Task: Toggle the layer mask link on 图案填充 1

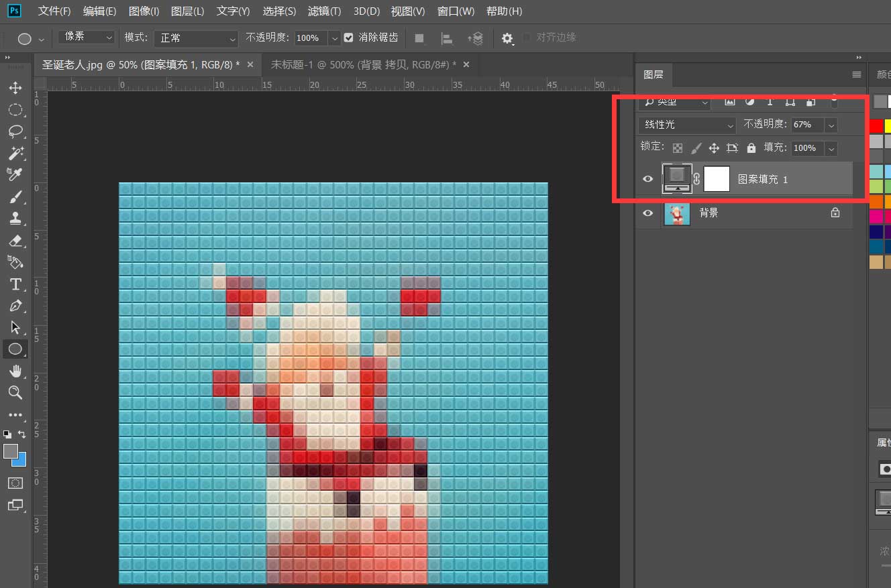Action: tap(696, 179)
